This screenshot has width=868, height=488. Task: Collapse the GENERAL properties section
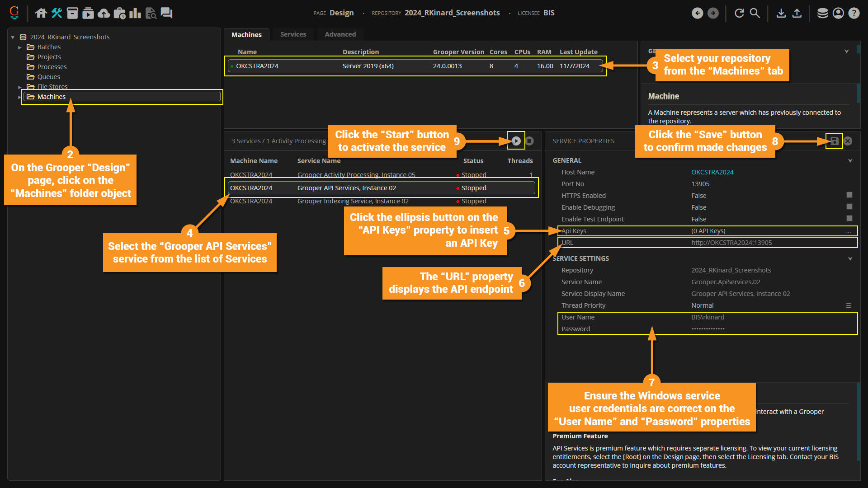[850, 161]
